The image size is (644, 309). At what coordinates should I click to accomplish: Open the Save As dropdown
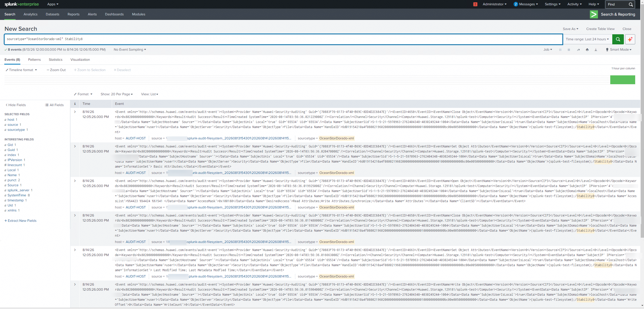pos(570,29)
